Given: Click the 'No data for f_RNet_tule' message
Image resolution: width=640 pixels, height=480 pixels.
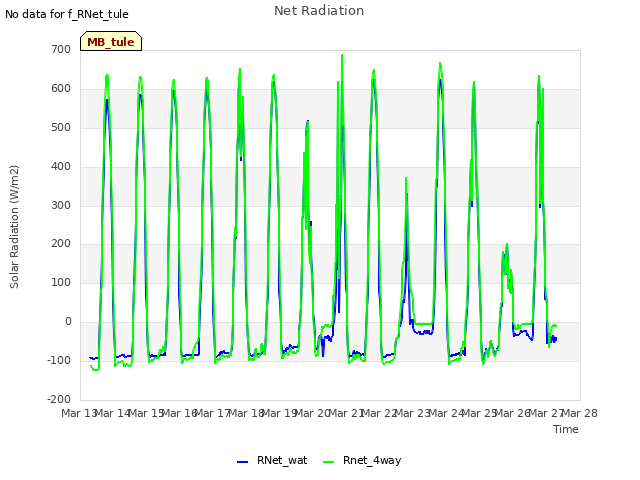Looking at the screenshot, I should (67, 14).
